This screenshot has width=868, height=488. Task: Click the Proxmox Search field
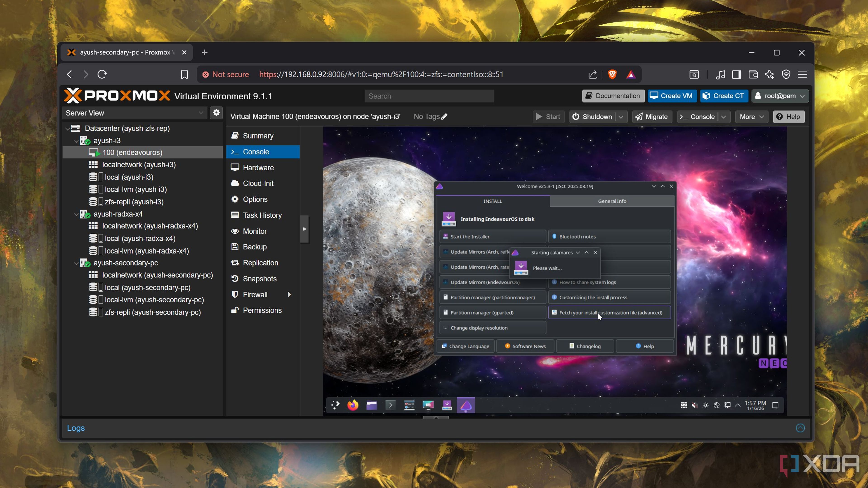(x=429, y=96)
